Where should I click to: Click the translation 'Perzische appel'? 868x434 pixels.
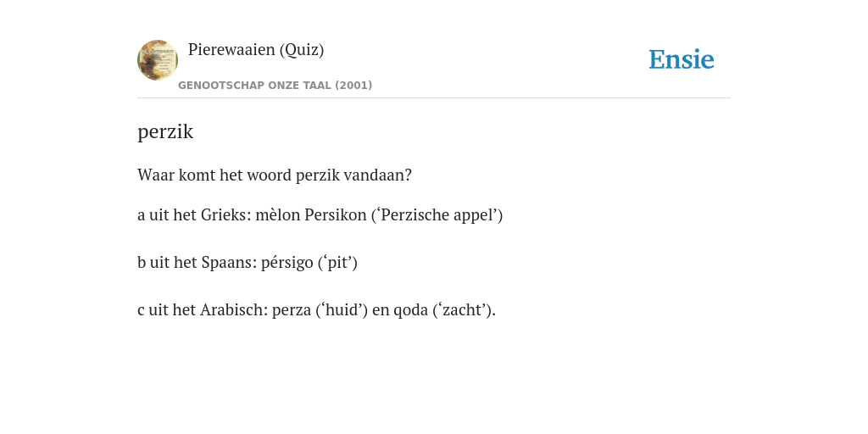pyautogui.click(x=437, y=214)
